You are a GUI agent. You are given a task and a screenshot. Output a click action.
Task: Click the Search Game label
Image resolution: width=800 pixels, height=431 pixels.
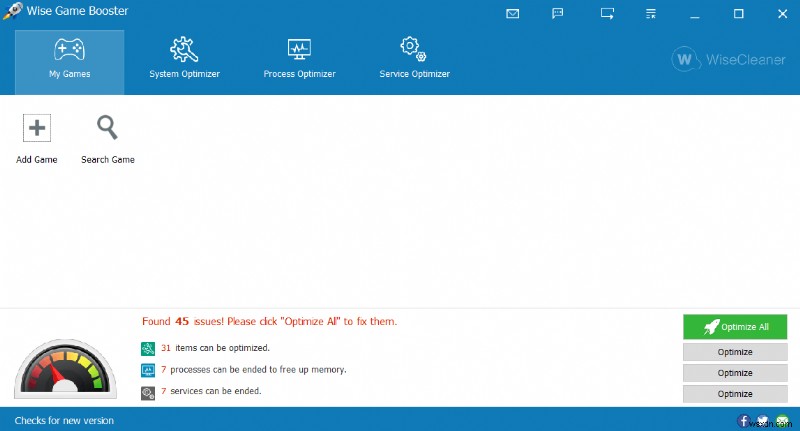click(x=108, y=160)
